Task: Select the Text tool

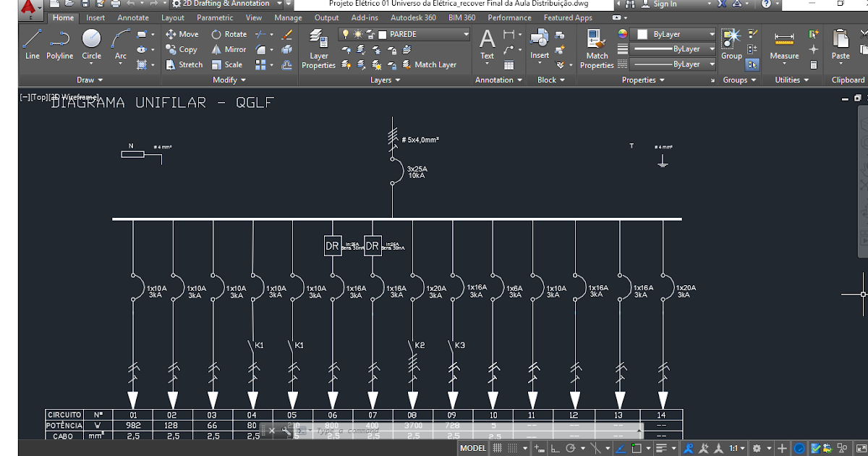Action: 487,43
